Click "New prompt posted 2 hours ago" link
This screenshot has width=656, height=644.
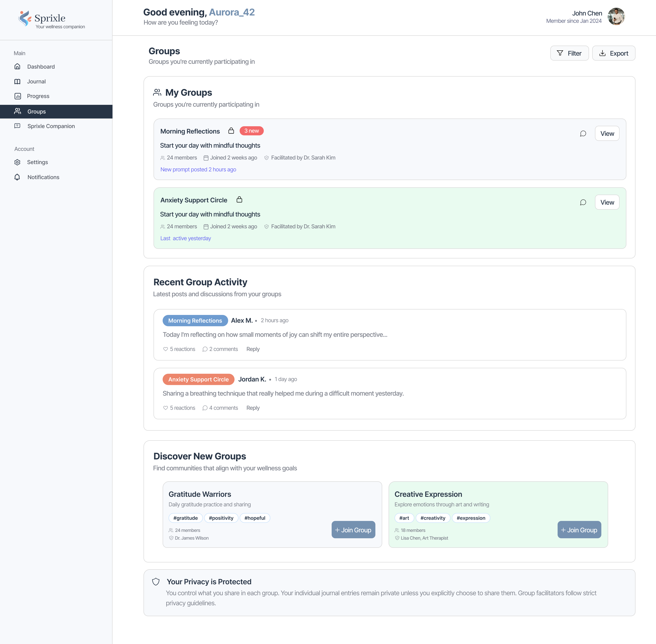(x=198, y=170)
